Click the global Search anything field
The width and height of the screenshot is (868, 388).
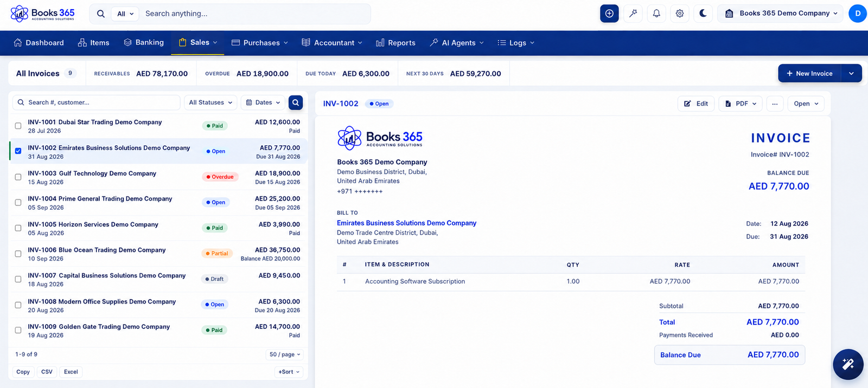tap(255, 14)
